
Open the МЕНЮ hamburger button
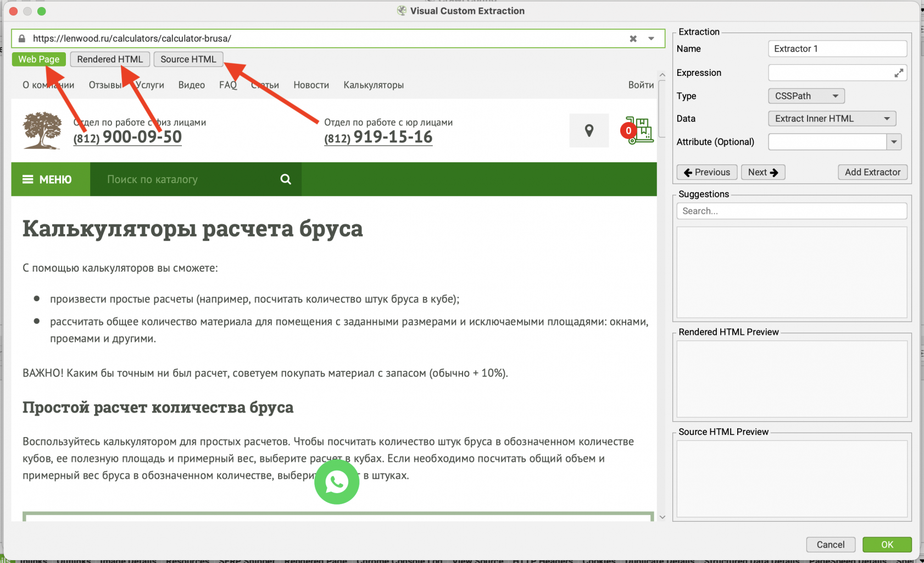click(51, 179)
